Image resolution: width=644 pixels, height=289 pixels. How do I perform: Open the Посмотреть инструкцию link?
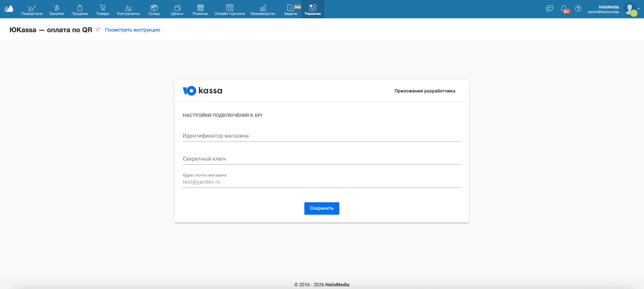point(133,30)
